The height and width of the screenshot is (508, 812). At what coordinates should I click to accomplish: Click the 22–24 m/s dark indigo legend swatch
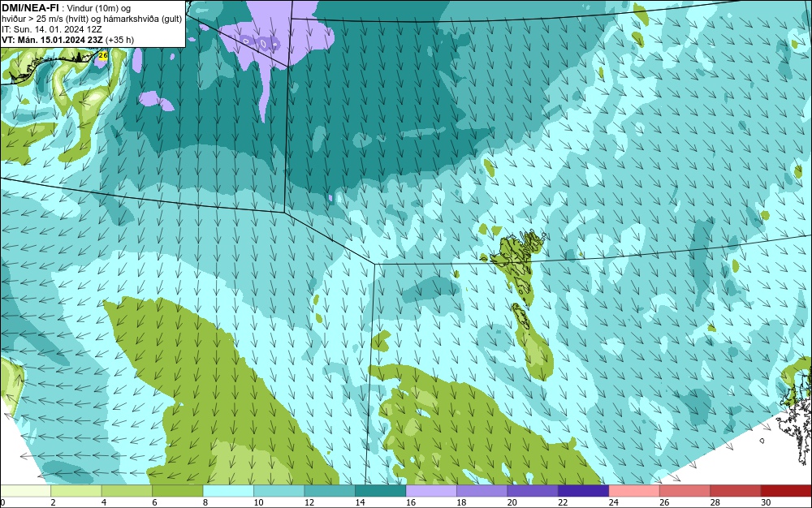pos(584,490)
